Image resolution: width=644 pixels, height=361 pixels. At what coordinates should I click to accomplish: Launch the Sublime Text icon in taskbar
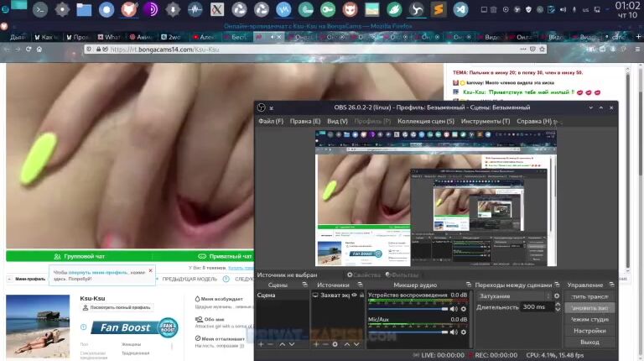tap(437, 10)
